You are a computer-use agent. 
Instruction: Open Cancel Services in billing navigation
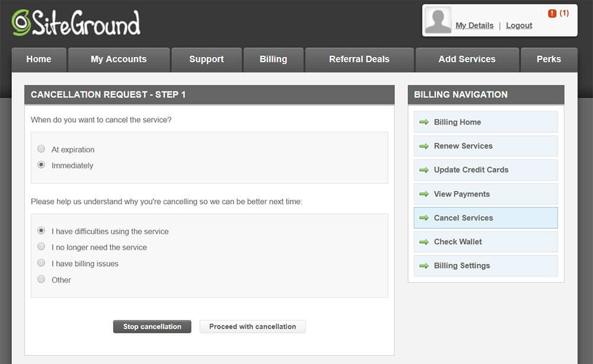point(486,218)
